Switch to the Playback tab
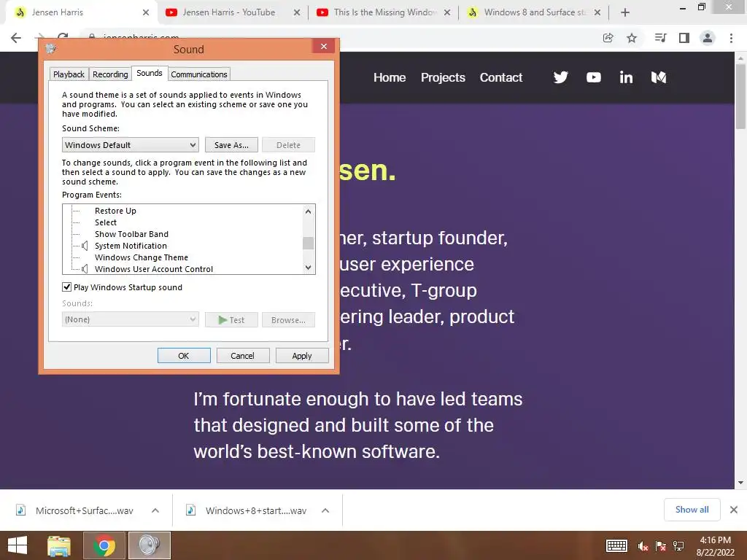Image resolution: width=747 pixels, height=560 pixels. (x=69, y=74)
